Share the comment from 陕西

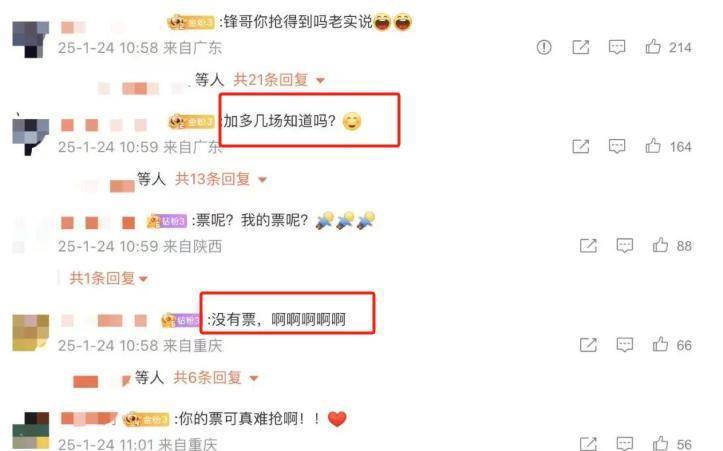point(588,246)
